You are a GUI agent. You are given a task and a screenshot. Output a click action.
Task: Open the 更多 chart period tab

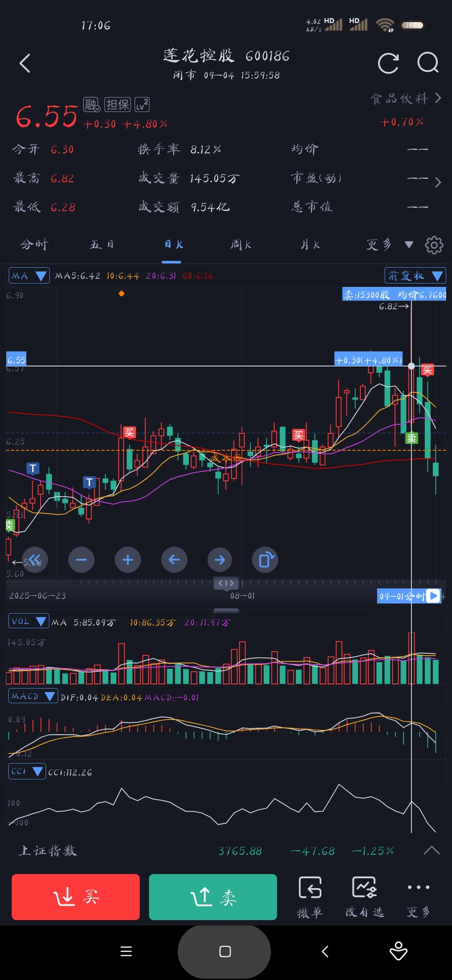379,245
